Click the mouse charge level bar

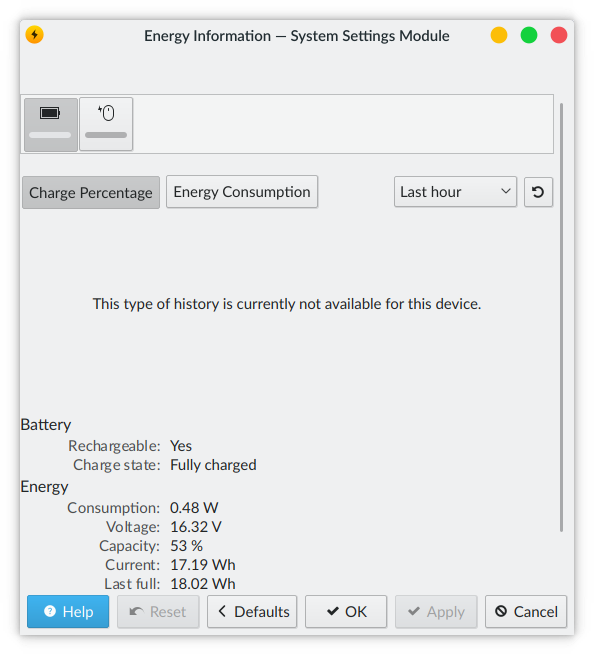tap(106, 135)
